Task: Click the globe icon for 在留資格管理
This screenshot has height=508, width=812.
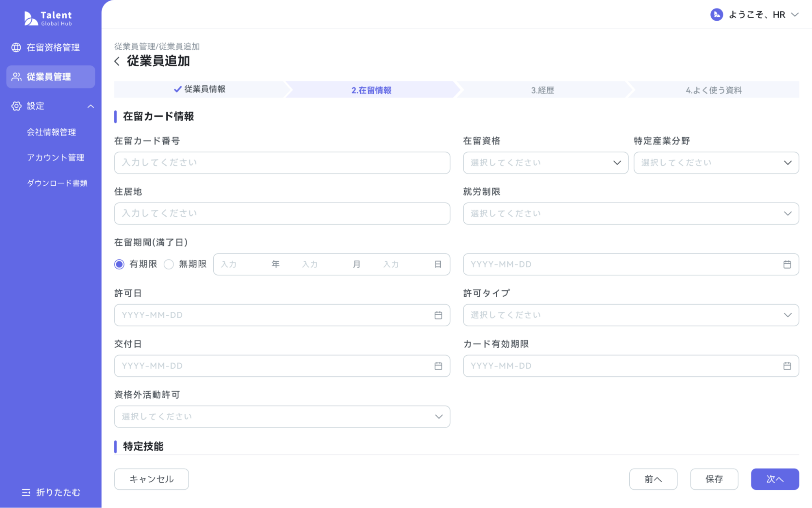Action: 16,48
